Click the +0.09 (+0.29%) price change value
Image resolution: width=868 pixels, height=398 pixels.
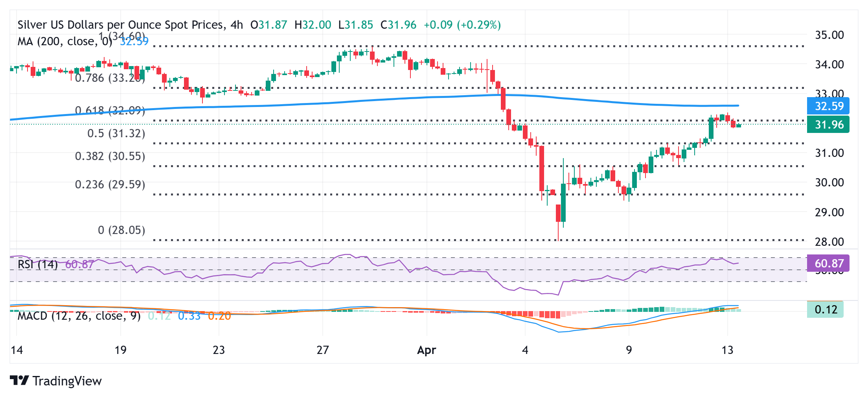[462, 25]
